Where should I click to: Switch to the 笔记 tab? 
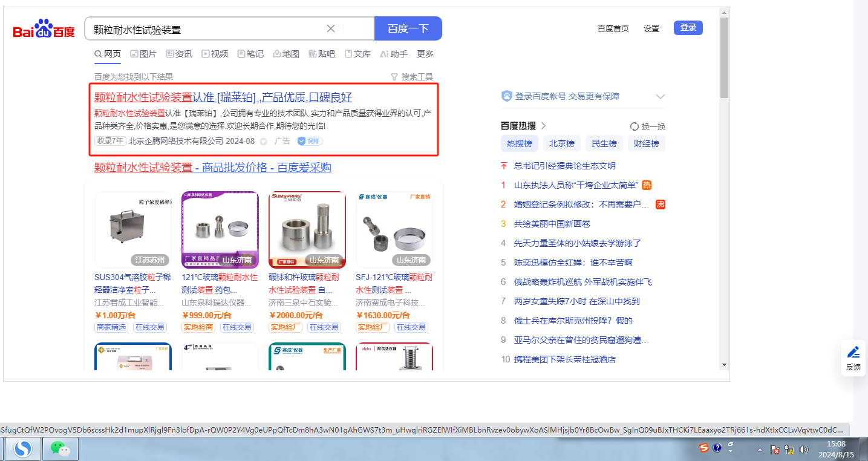[x=250, y=54]
